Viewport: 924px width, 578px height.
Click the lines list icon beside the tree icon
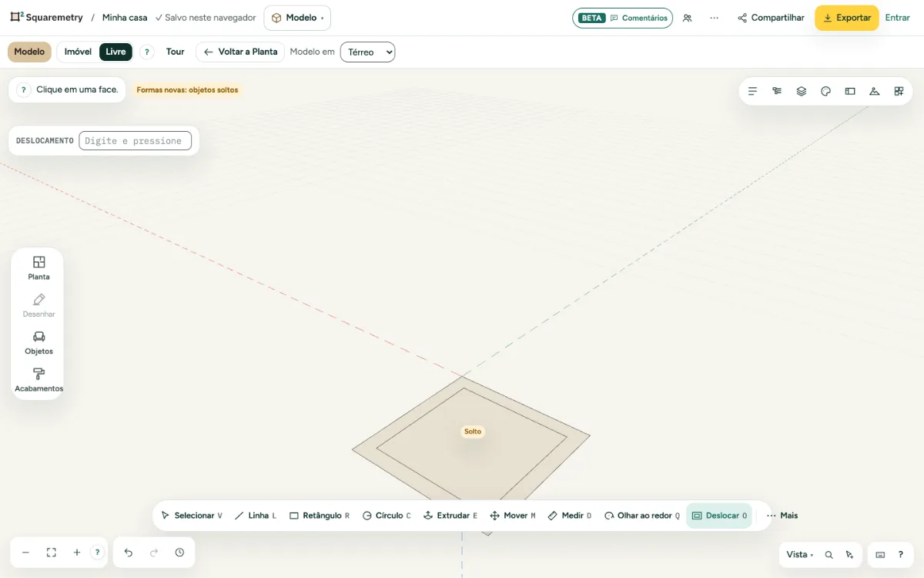pyautogui.click(x=752, y=91)
